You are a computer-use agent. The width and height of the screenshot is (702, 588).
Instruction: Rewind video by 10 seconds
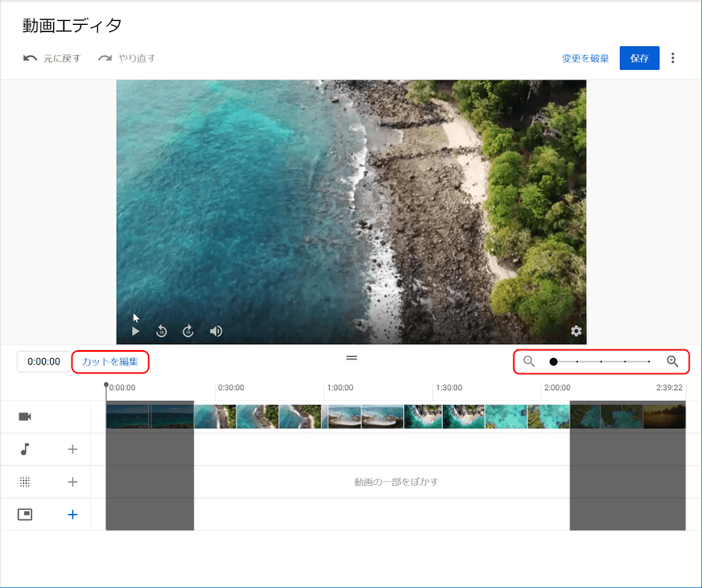pyautogui.click(x=161, y=331)
